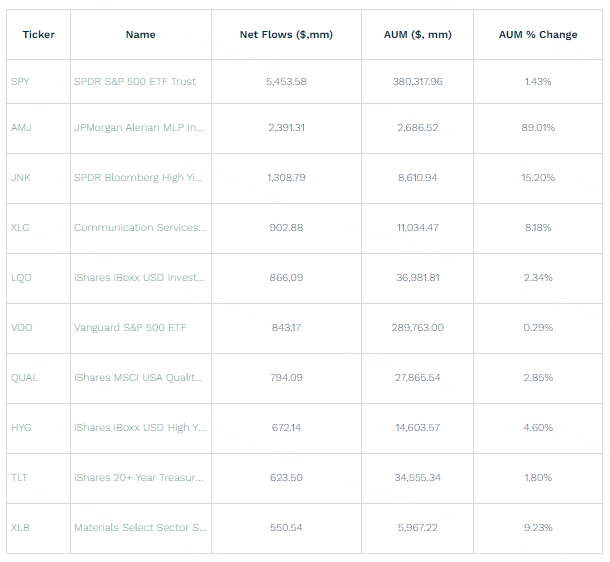Viewport: 610px width, 562px height.
Task: Open the JPMorgan Alerian MLP fund link
Action: 139,128
